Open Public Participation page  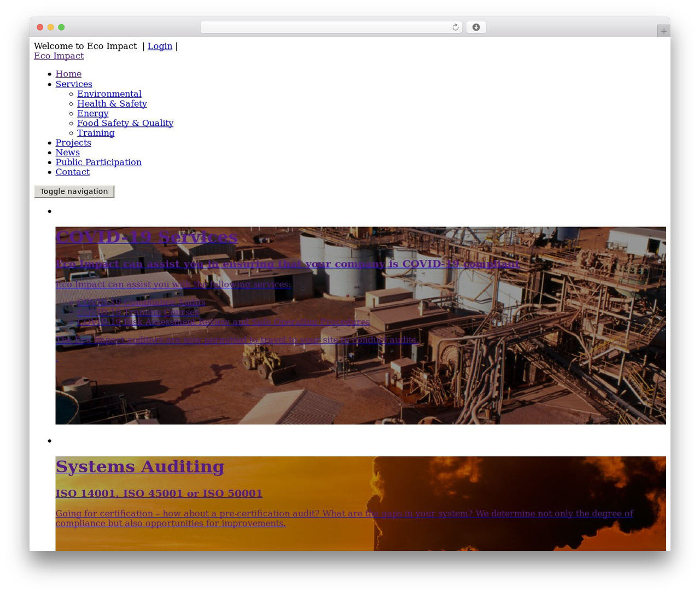pos(98,163)
